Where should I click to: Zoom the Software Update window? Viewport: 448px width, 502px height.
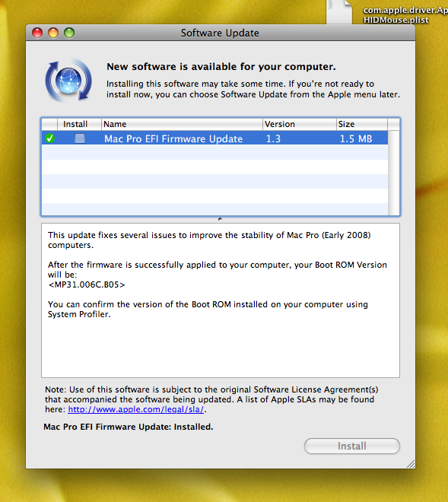[x=69, y=33]
